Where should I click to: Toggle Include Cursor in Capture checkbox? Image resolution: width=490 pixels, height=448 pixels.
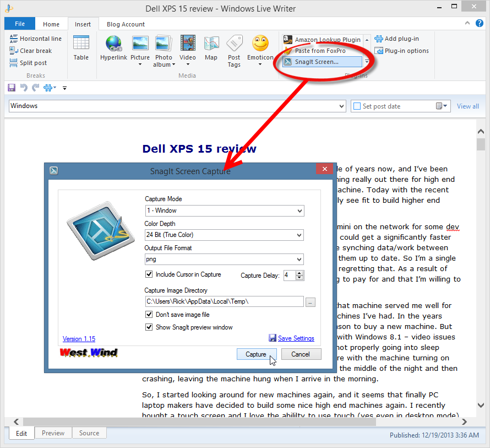(x=149, y=274)
